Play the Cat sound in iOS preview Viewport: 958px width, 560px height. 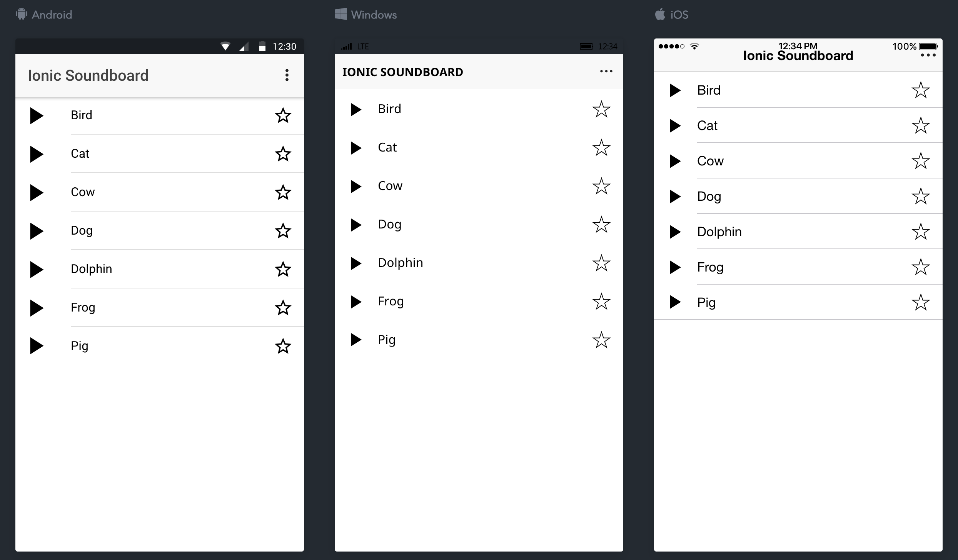(675, 126)
